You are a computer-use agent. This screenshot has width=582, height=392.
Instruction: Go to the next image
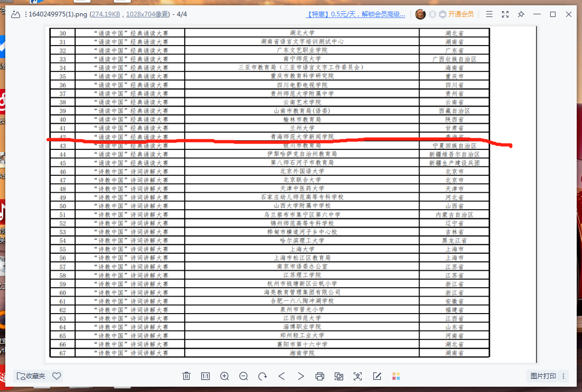pyautogui.click(x=301, y=376)
